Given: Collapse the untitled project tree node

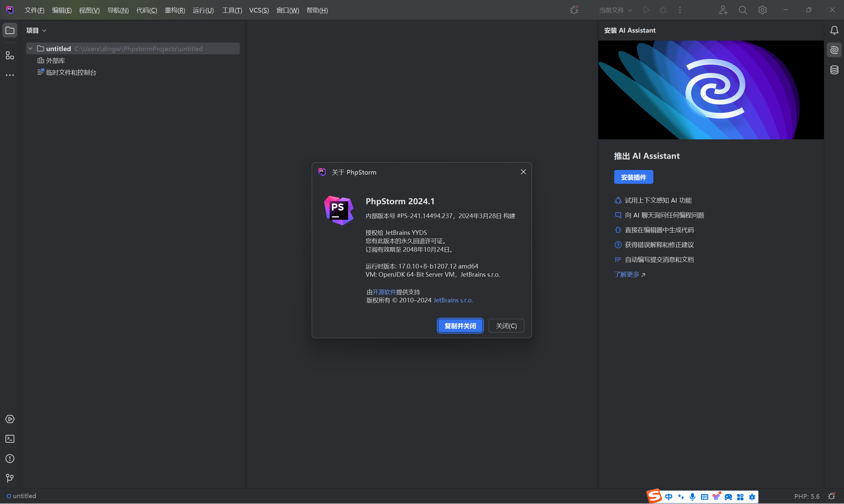Looking at the screenshot, I should tap(30, 48).
